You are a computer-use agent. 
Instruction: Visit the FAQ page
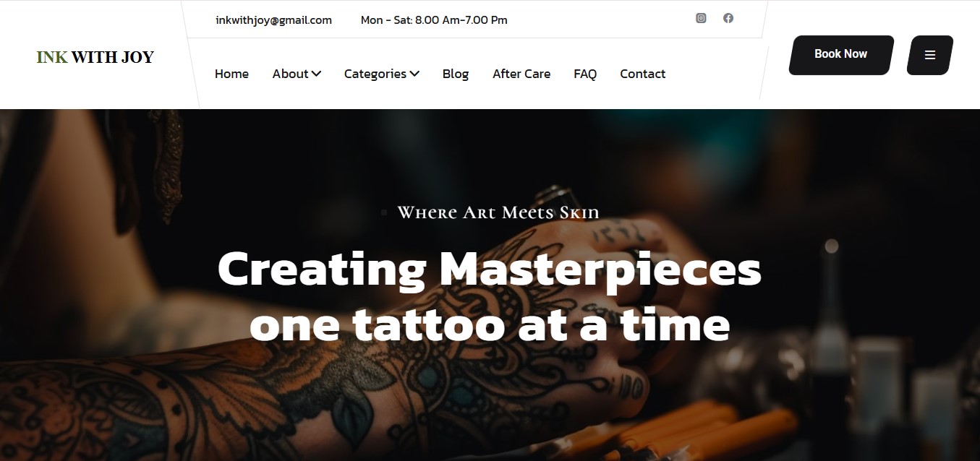click(585, 74)
